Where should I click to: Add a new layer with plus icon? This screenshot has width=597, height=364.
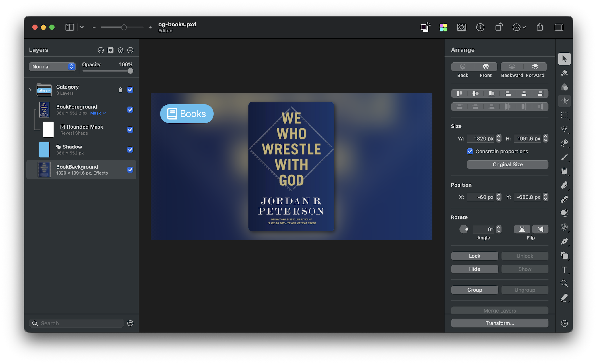(130, 50)
